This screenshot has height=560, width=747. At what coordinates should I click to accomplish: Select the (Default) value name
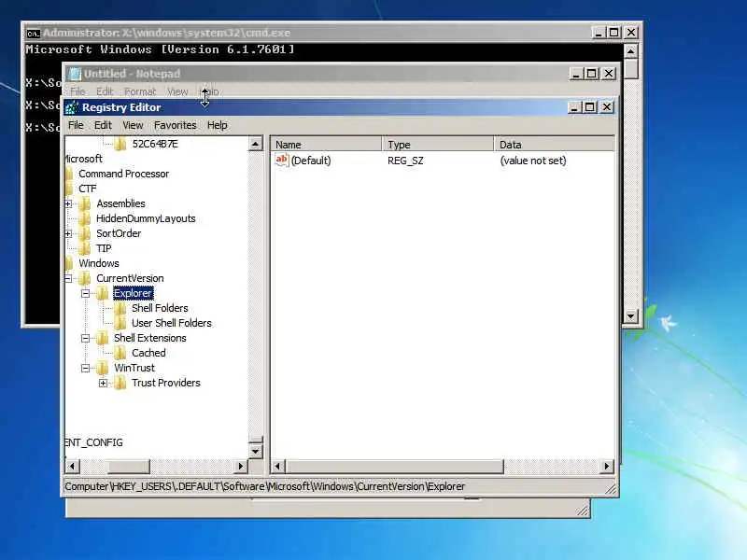[311, 161]
